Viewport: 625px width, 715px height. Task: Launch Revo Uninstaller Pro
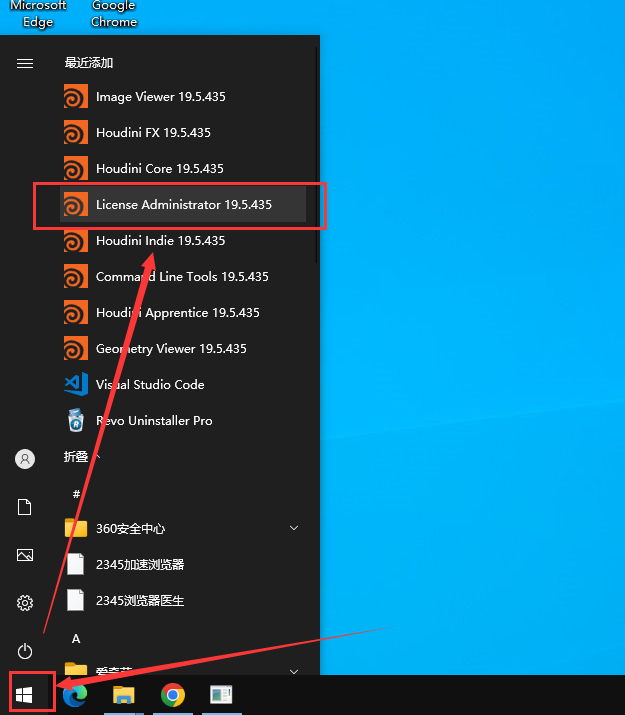pyautogui.click(x=153, y=421)
